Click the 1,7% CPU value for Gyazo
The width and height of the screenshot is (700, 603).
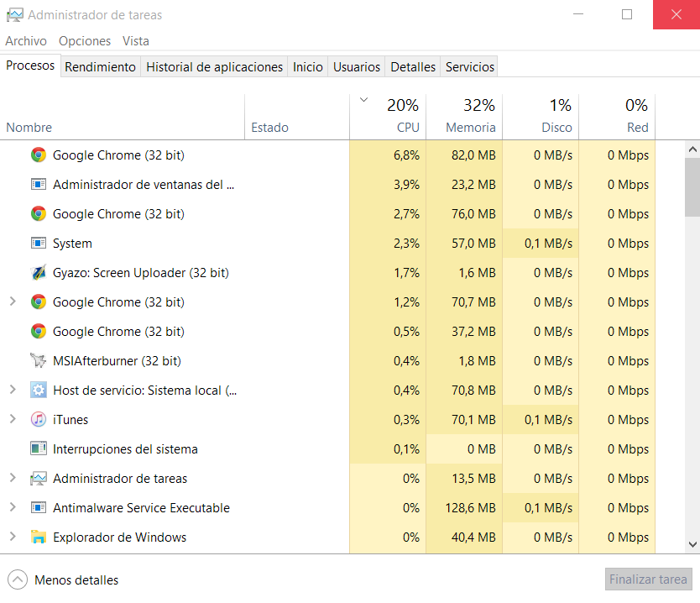coord(406,273)
